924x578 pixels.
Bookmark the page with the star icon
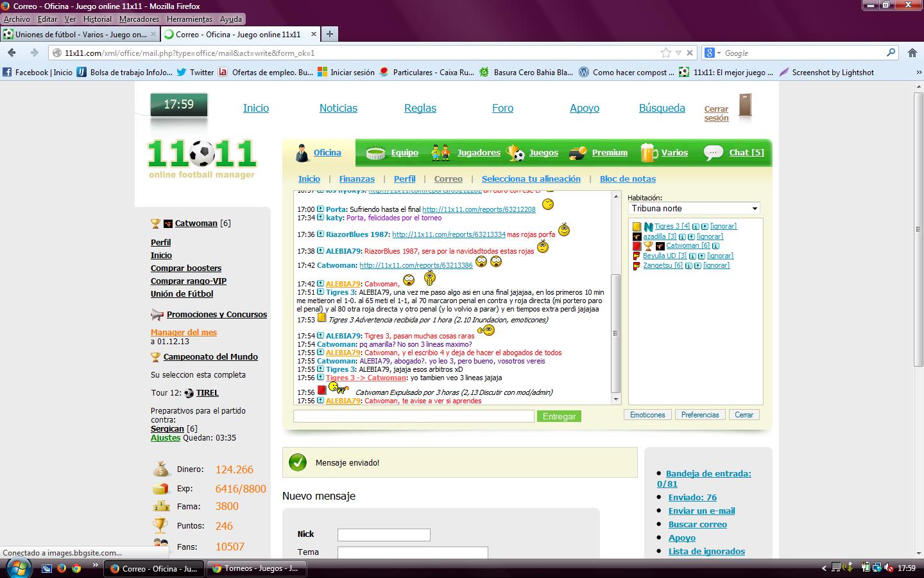click(x=665, y=53)
